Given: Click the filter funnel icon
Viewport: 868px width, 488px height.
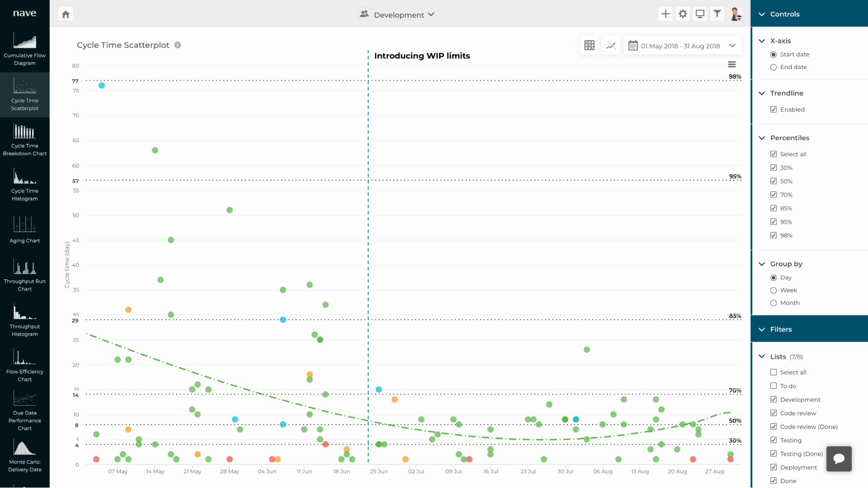Looking at the screenshot, I should (717, 14).
